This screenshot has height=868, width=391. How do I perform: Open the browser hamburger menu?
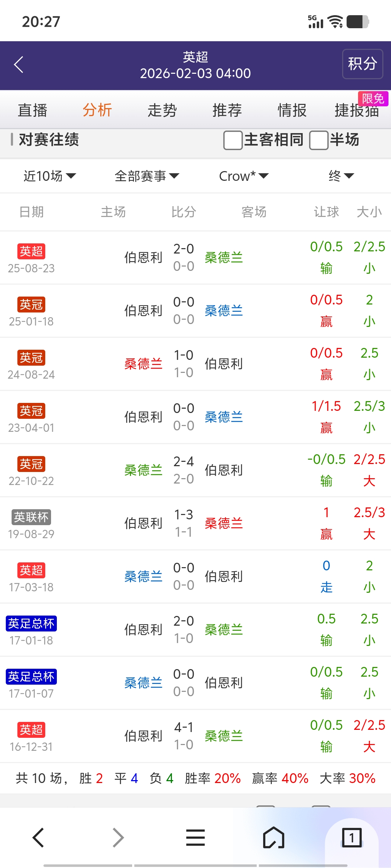click(x=195, y=838)
